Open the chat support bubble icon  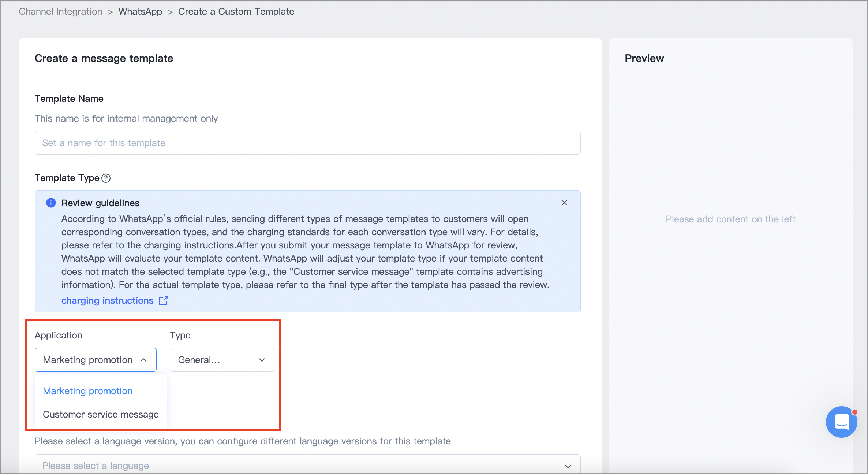841,422
